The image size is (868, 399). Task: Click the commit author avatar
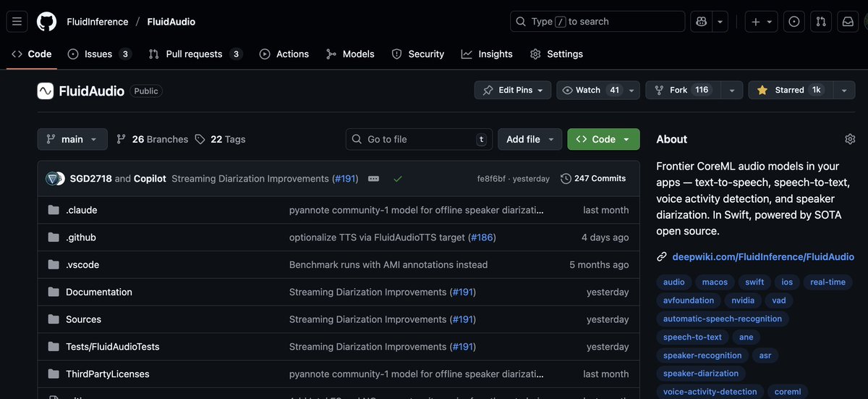pyautogui.click(x=55, y=178)
